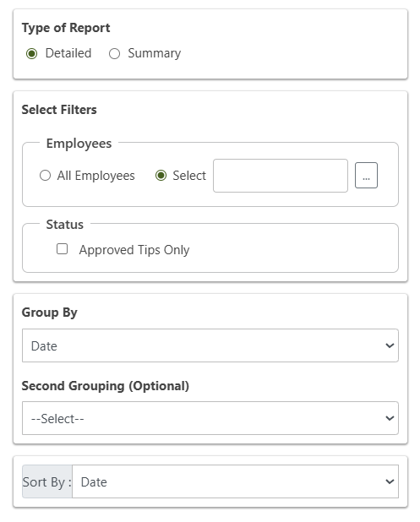Pick the Select employees radio button
420x522 pixels.
pyautogui.click(x=161, y=176)
